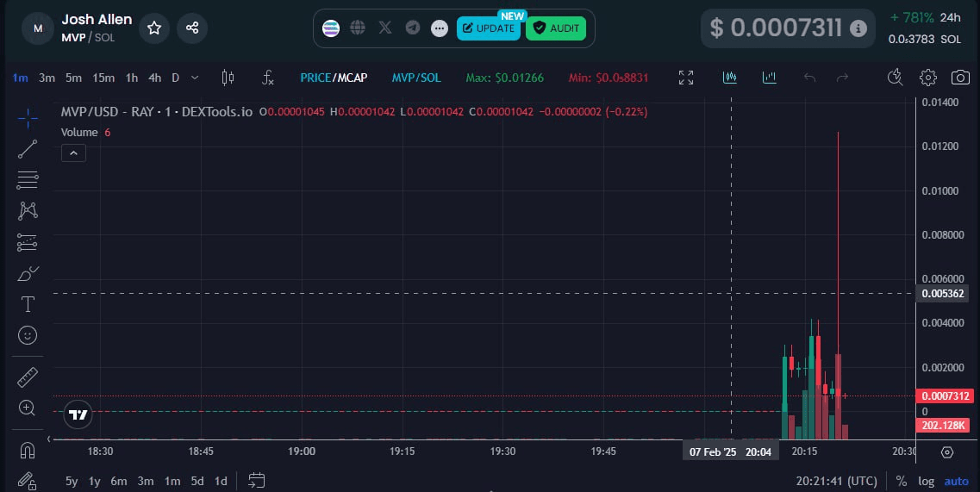Viewport: 980px width, 492px height.
Task: Select the 6m date range
Action: point(119,482)
